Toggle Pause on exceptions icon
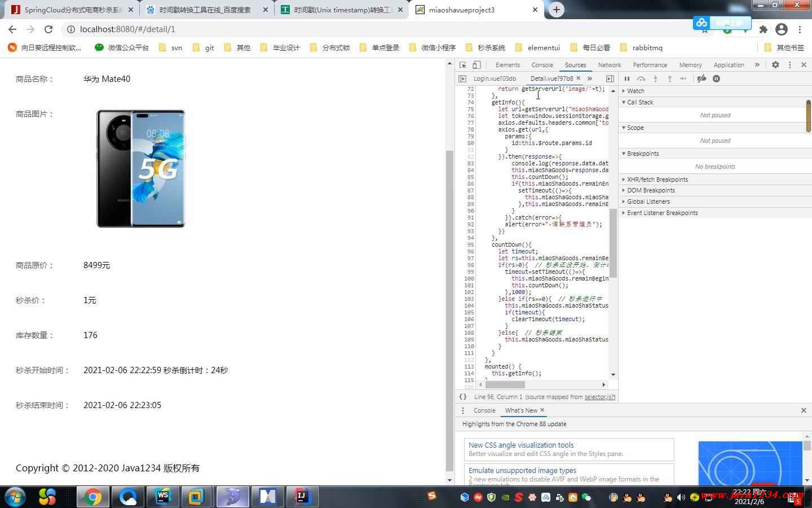The height and width of the screenshot is (508, 812). 716,78
